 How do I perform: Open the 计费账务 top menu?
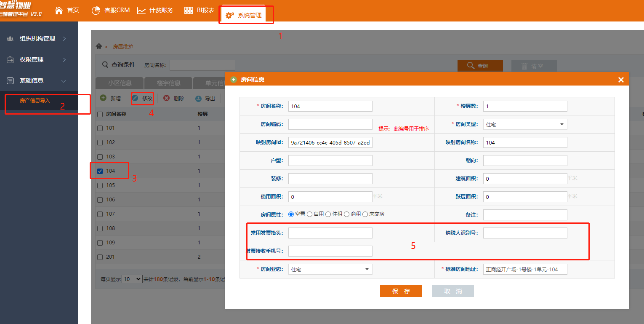(155, 10)
